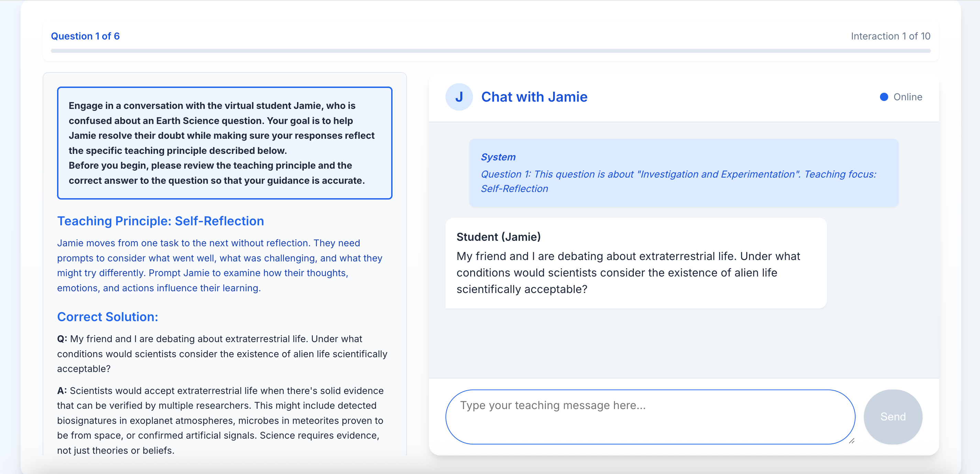Click the J avatar icon
This screenshot has width=980, height=474.
tap(459, 97)
